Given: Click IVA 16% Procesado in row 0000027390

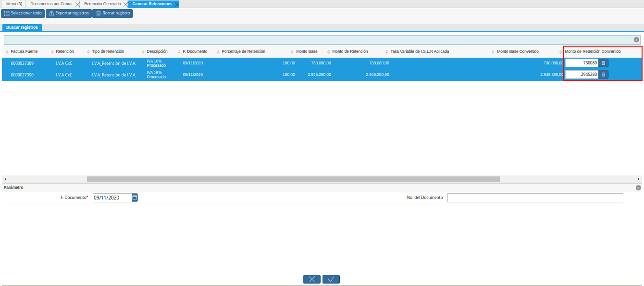Looking at the screenshot, I should (156, 75).
